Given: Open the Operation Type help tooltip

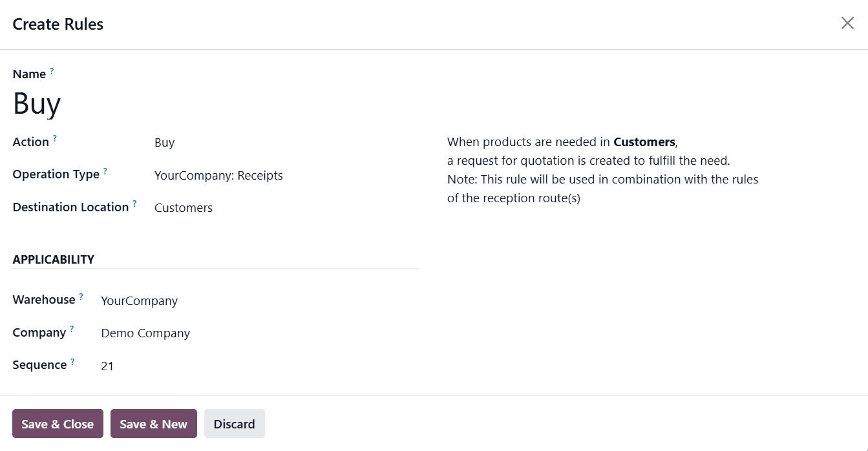Looking at the screenshot, I should pos(104,169).
